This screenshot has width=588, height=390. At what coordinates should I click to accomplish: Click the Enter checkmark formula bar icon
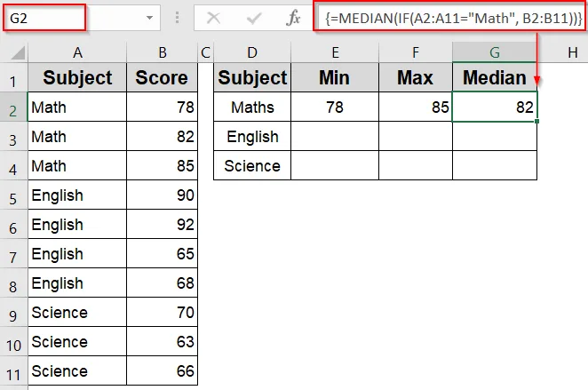tap(254, 18)
